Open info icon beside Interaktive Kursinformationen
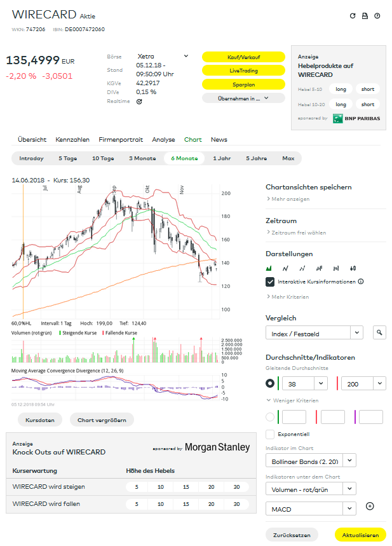 [x=361, y=282]
